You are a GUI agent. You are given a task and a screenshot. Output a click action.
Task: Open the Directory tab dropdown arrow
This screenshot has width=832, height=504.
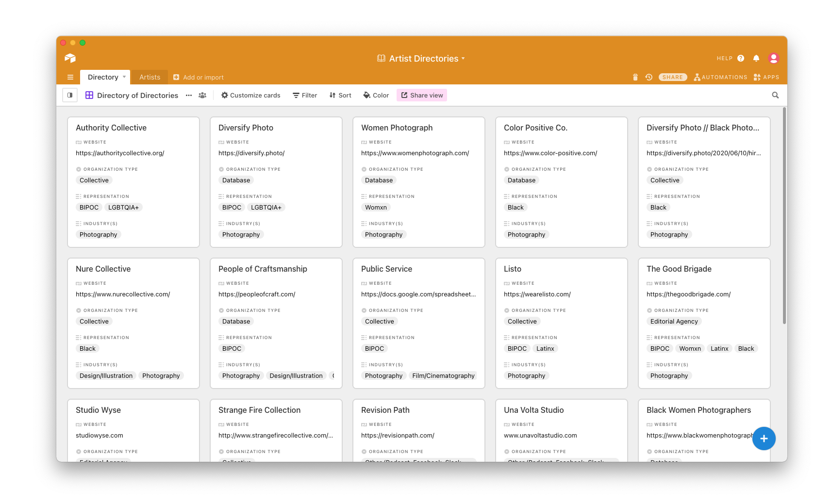click(x=124, y=77)
